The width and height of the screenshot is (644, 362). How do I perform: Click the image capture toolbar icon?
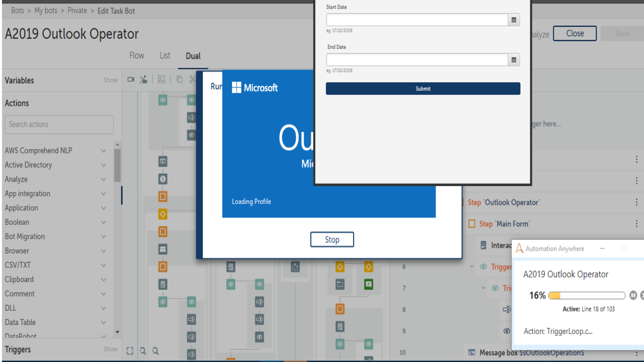(x=161, y=79)
